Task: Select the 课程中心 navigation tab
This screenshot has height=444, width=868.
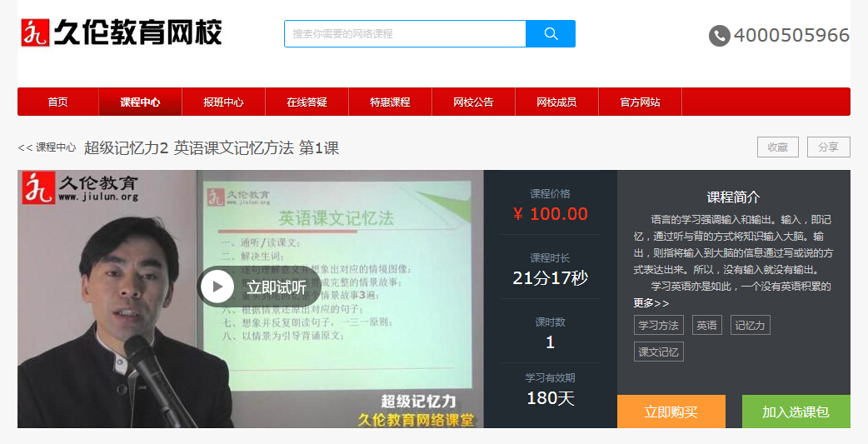Action: [140, 102]
